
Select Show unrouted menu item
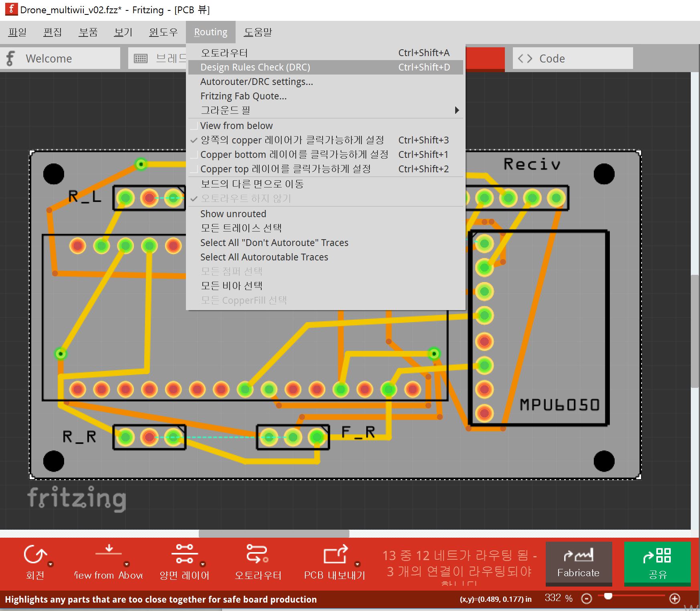pyautogui.click(x=325, y=214)
